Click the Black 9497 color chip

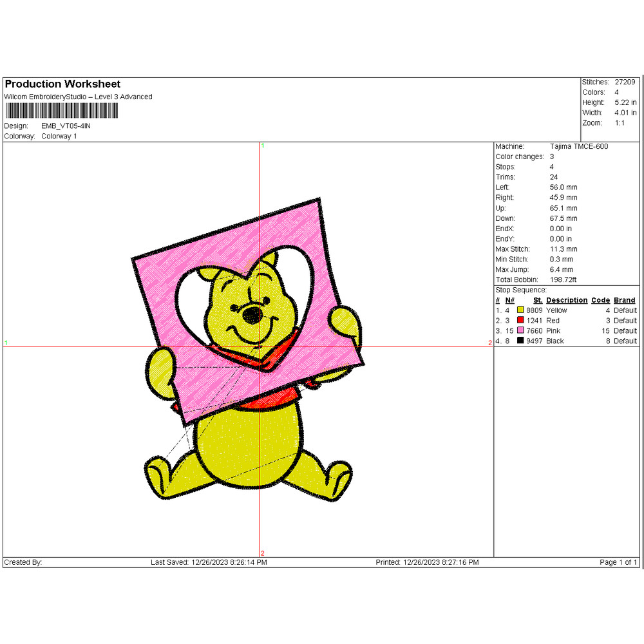click(519, 341)
